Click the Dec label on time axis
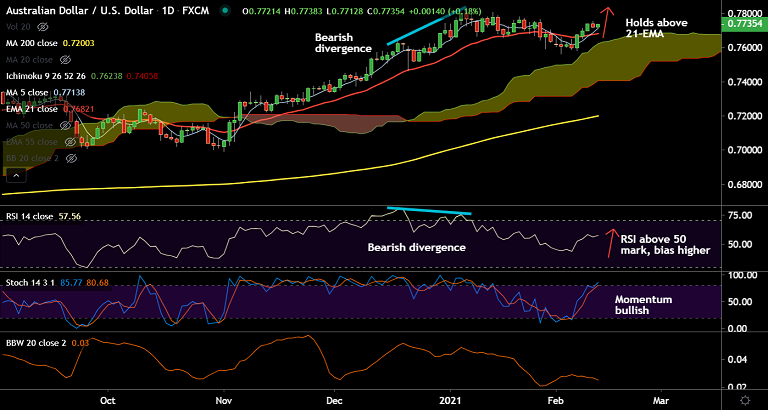 click(x=334, y=400)
